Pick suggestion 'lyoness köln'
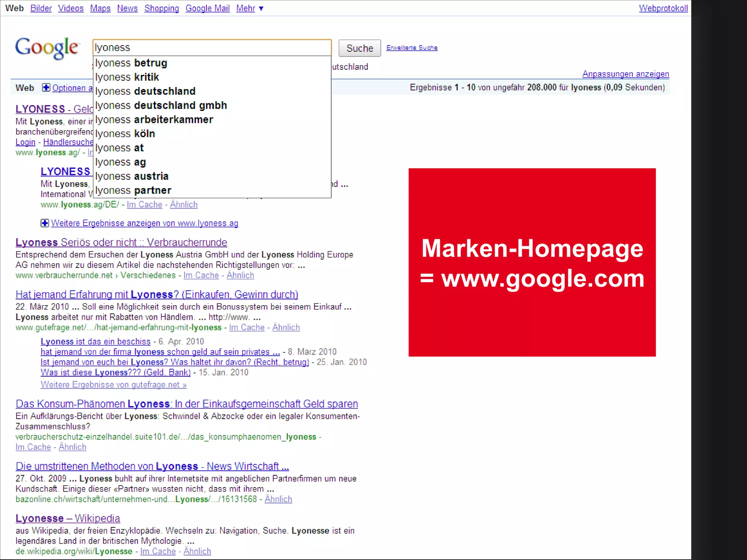This screenshot has width=747, height=560. pyautogui.click(x=212, y=134)
